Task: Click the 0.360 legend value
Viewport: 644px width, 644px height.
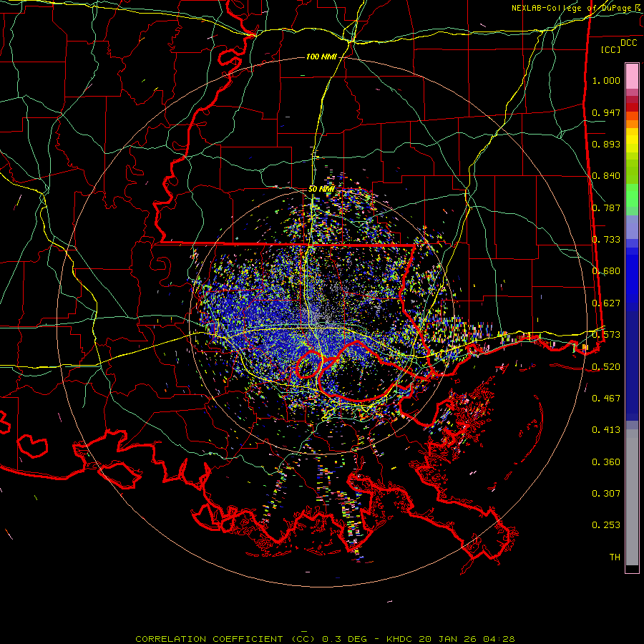Action: click(606, 462)
